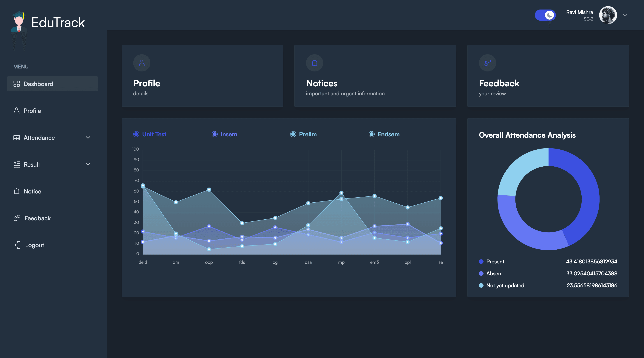Click the chat icon on the Feedback card
The image size is (644, 358).
click(487, 63)
